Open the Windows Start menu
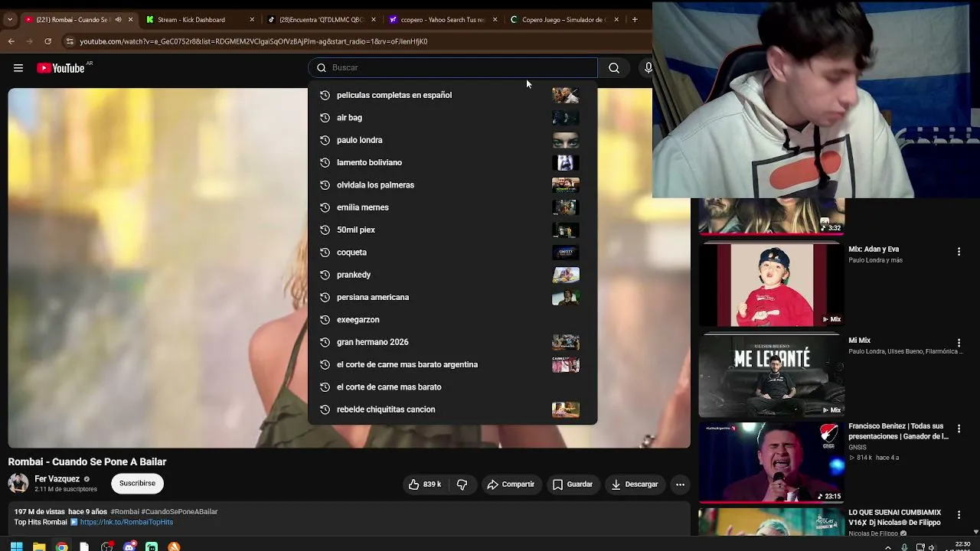The image size is (980, 551). point(16,546)
